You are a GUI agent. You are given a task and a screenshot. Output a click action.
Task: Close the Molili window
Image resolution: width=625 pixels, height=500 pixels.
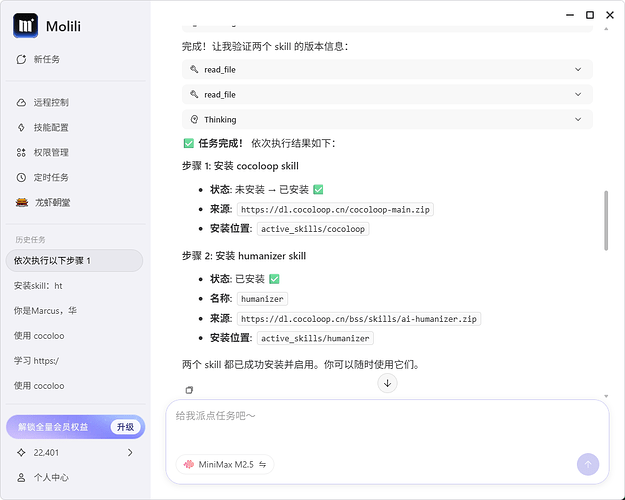coord(610,15)
